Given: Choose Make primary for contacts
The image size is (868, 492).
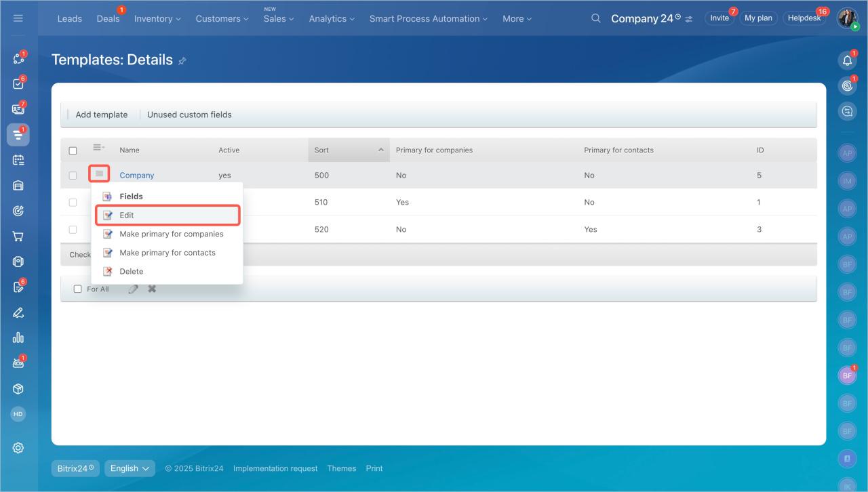Looking at the screenshot, I should click(x=167, y=253).
